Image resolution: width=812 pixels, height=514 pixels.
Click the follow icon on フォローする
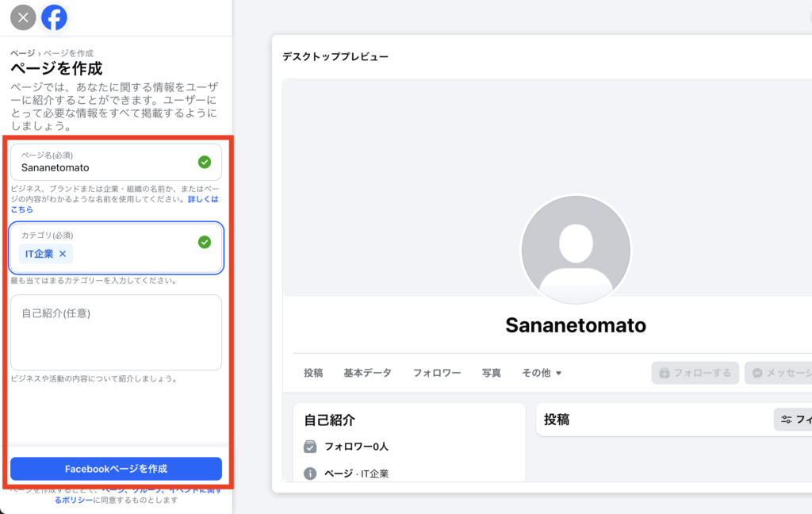pos(665,373)
